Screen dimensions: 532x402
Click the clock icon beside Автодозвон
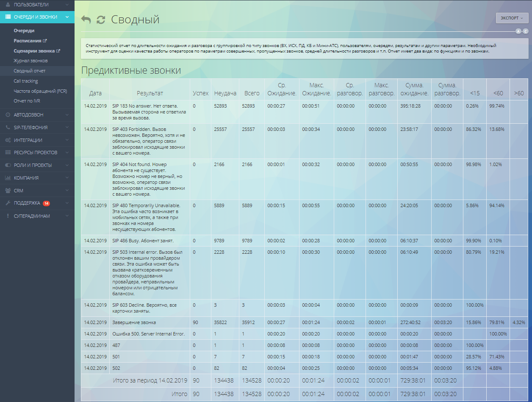(8, 115)
